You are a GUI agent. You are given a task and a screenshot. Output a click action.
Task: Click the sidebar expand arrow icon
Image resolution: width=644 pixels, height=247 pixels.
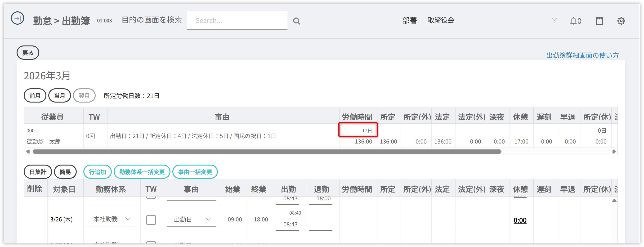(18, 18)
